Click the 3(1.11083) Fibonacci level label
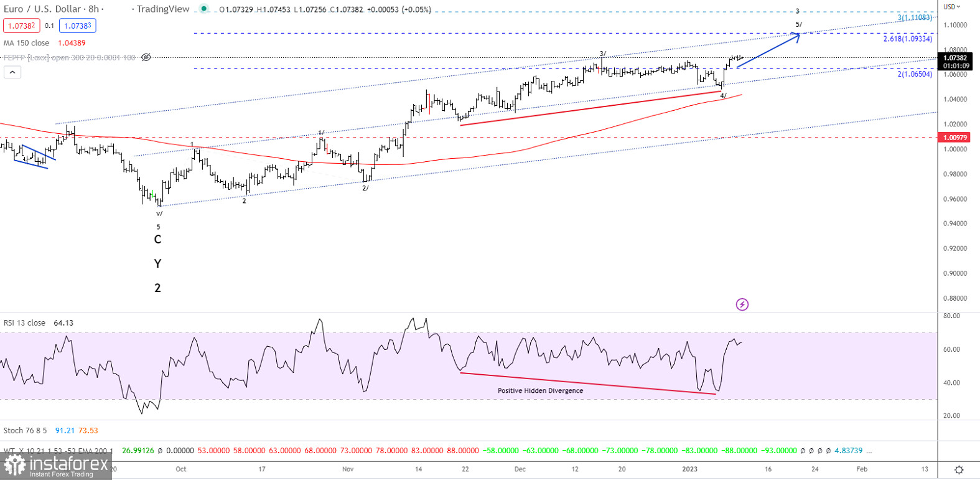 pos(915,18)
